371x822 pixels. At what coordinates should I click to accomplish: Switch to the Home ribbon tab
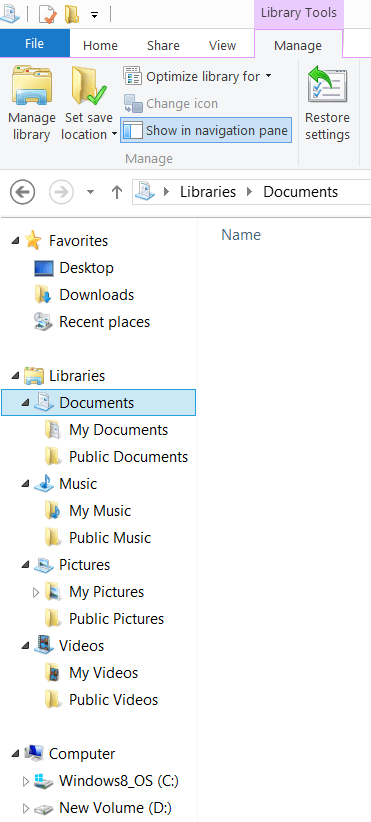coord(100,46)
